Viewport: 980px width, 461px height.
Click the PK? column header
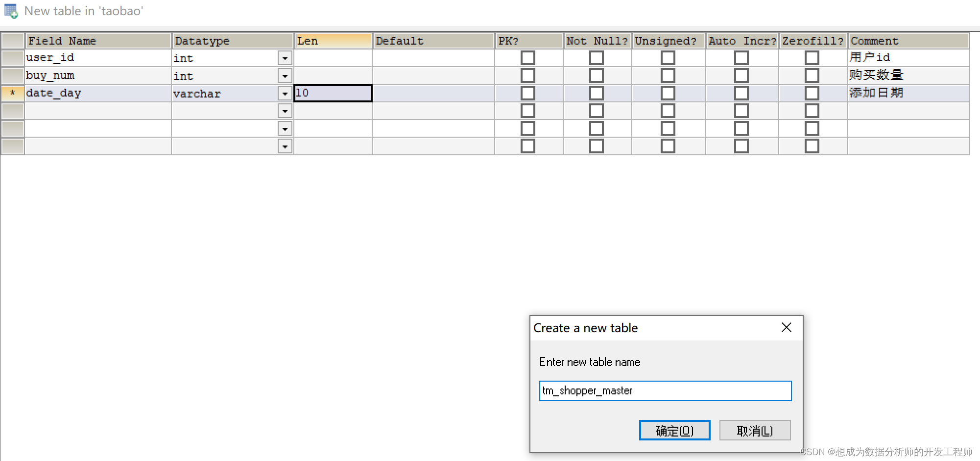click(529, 41)
